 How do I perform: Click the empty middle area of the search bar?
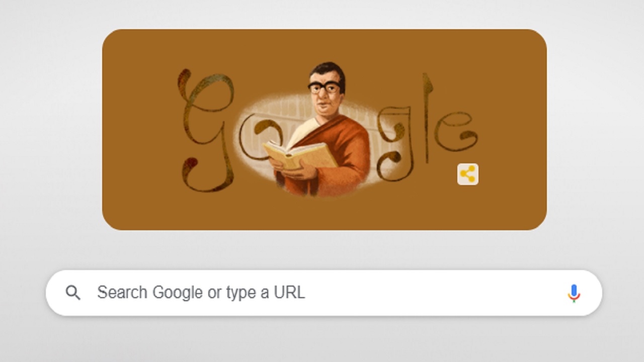click(x=433, y=293)
